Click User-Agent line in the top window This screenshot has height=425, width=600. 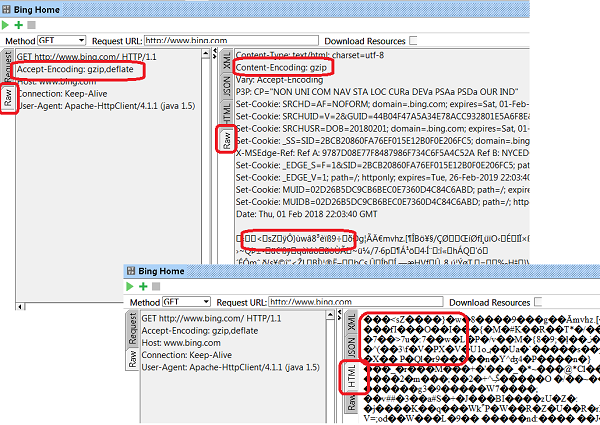click(106, 106)
